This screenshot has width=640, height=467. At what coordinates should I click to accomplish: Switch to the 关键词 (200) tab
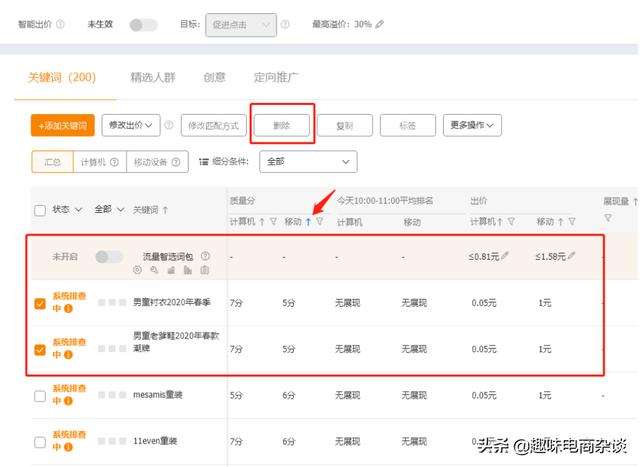pyautogui.click(x=62, y=77)
